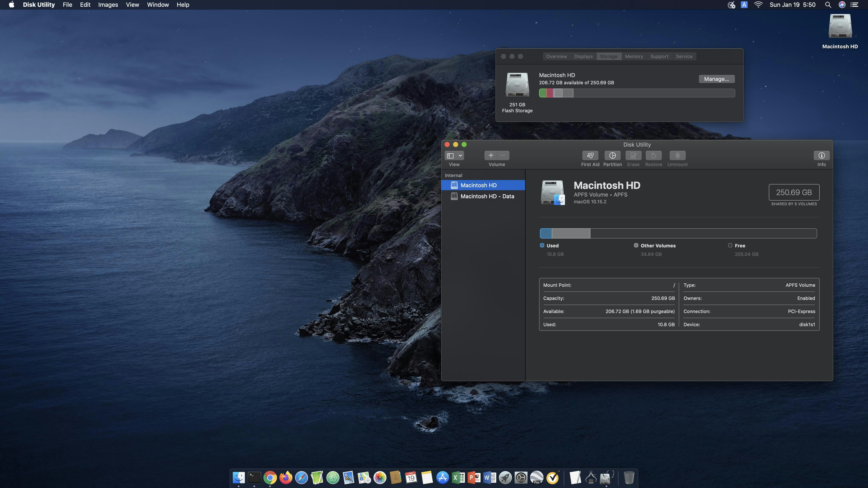Click the Erase toolbar icon
868x488 pixels.
(633, 155)
